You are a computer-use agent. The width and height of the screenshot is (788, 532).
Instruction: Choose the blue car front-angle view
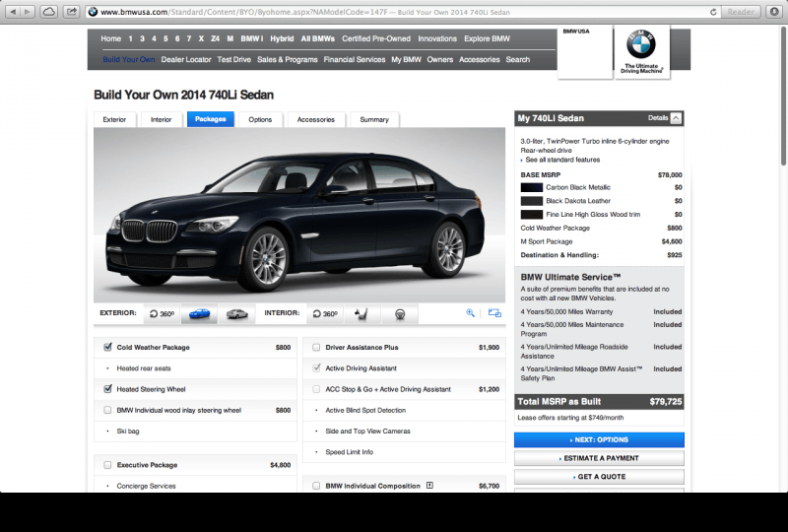click(199, 313)
